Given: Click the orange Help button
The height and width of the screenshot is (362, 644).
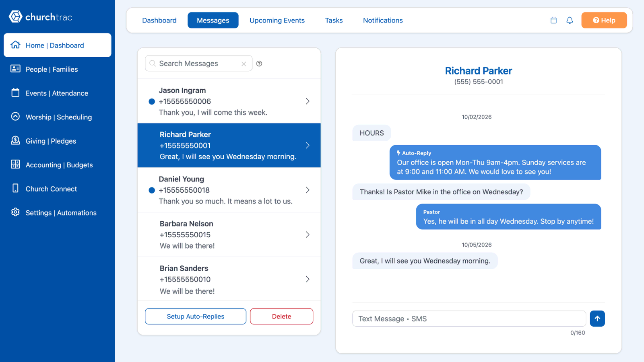Looking at the screenshot, I should click(x=604, y=20).
